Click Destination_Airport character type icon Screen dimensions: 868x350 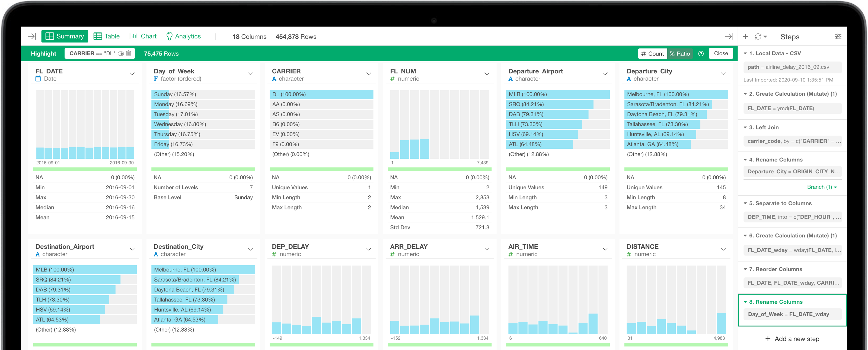click(x=38, y=254)
